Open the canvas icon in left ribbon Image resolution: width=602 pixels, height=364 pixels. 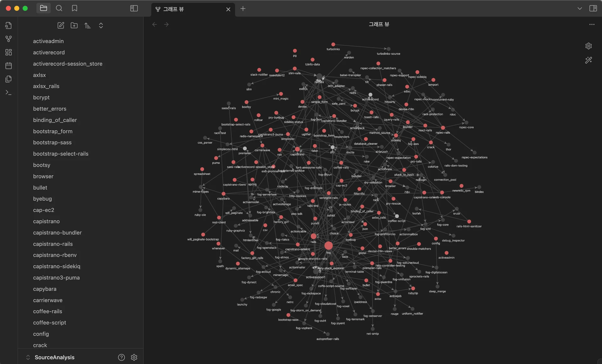(x=8, y=52)
